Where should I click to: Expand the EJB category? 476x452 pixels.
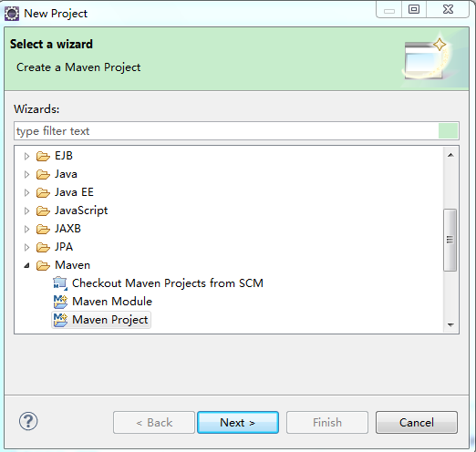[26, 156]
